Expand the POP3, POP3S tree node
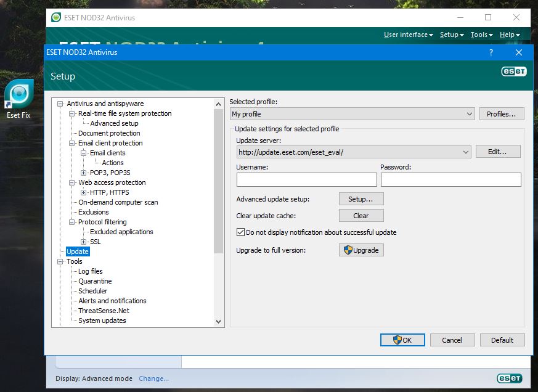 click(83, 173)
